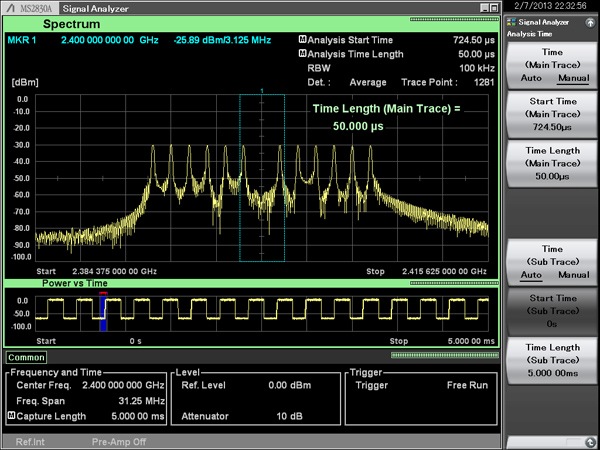Click the Analysis Time Length M icon

pyautogui.click(x=302, y=54)
